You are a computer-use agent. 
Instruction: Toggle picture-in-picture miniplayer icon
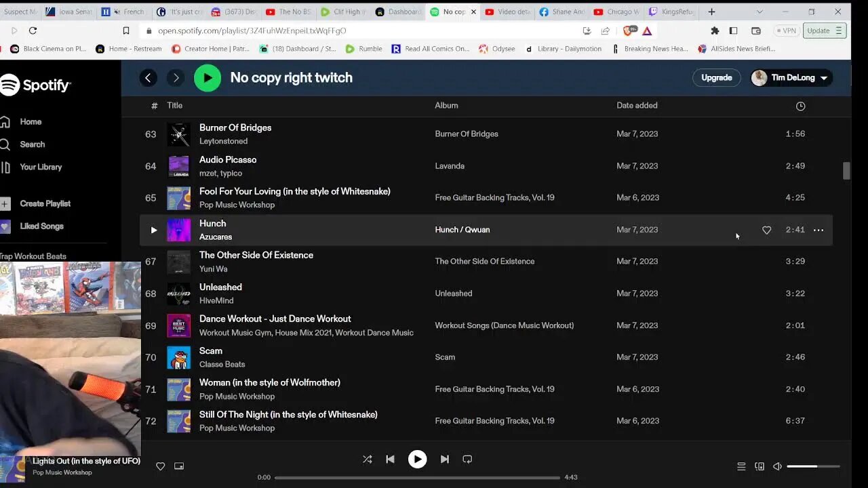(179, 466)
